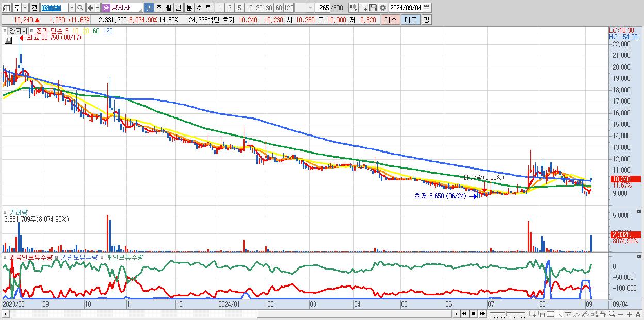Viewport: 644px width, 320px height.
Task: Open chart settings gear icon
Action: (383, 8)
